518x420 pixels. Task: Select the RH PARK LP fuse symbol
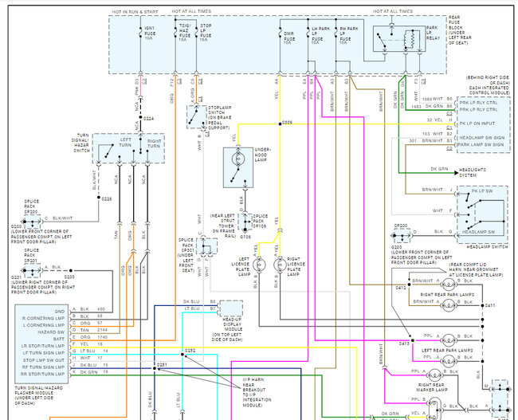coord(336,33)
